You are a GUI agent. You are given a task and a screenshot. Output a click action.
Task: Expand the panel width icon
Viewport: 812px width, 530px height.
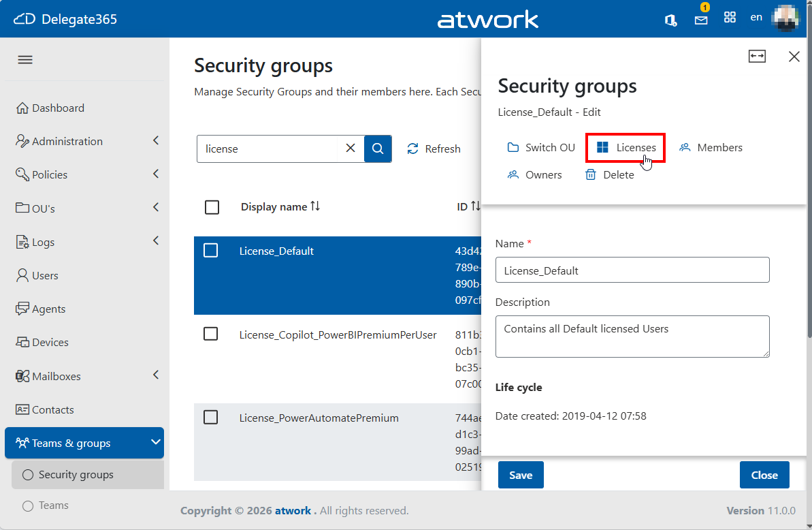[757, 56]
